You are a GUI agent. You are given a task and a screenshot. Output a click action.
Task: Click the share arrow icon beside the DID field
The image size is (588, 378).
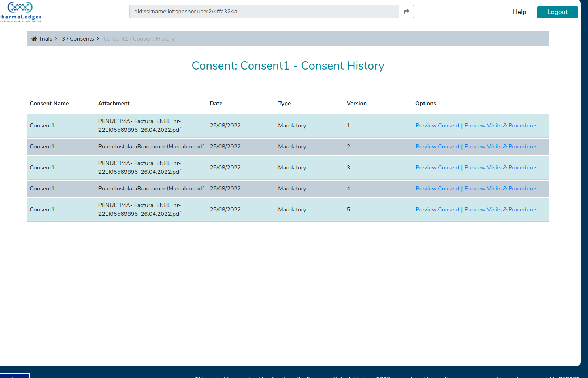406,11
